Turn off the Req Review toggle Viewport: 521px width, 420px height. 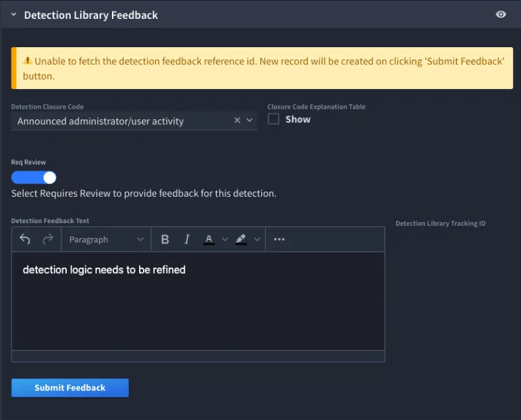tap(34, 177)
